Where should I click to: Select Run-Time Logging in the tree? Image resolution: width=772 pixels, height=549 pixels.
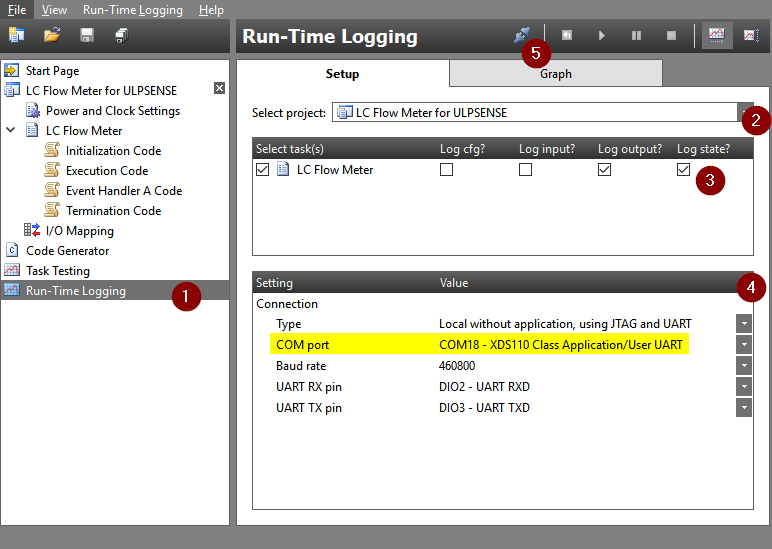(75, 291)
